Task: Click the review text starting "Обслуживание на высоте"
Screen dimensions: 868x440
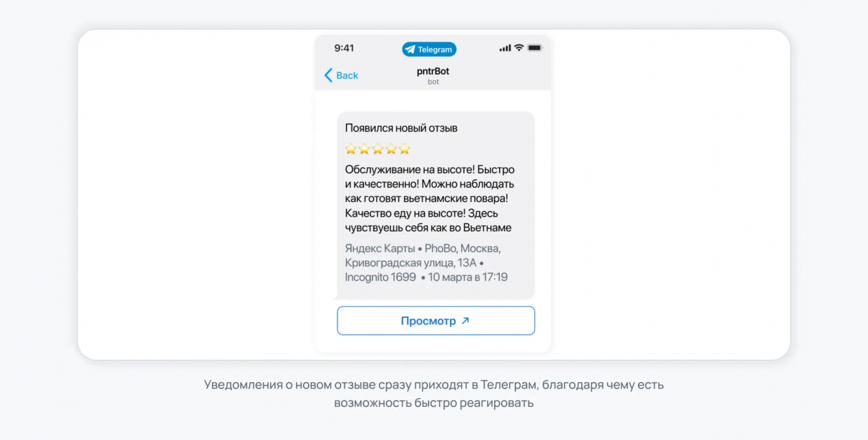Action: [x=430, y=199]
